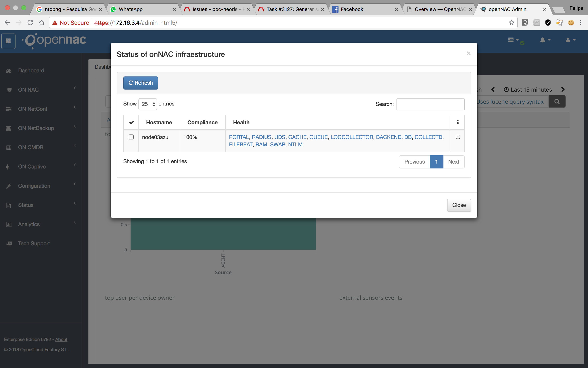Open the SWAP health link

(x=277, y=145)
